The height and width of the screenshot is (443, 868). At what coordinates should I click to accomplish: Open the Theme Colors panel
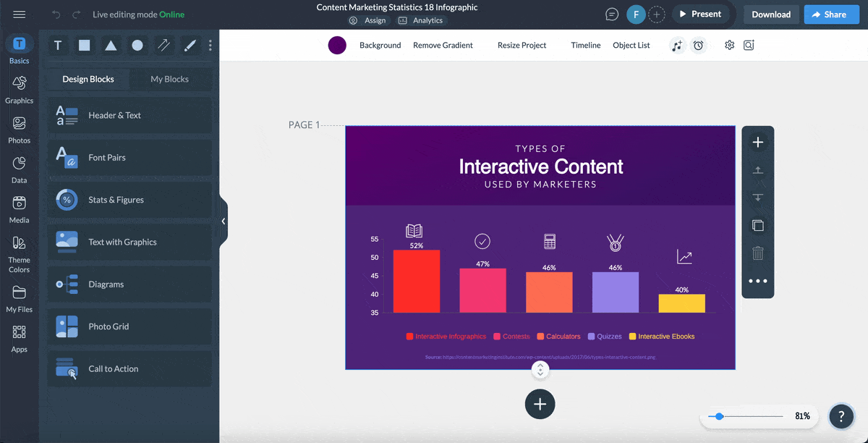pyautogui.click(x=19, y=253)
